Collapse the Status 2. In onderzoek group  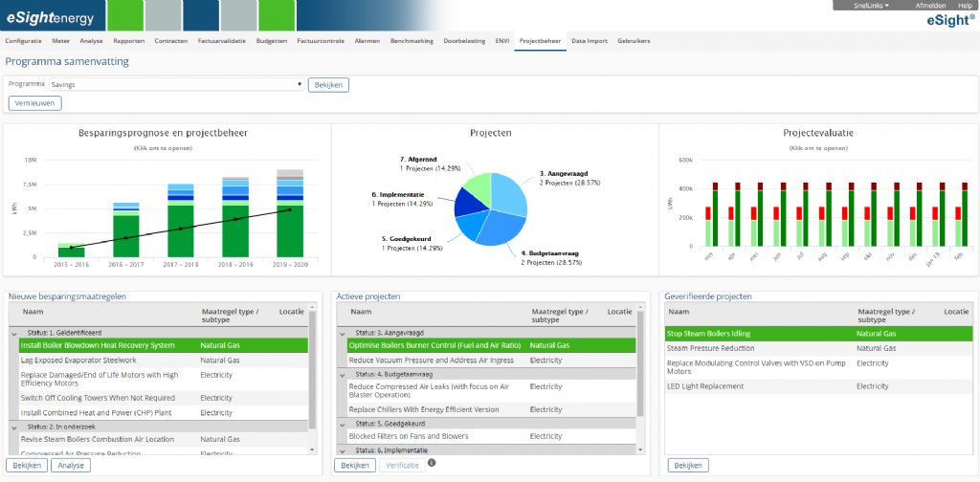[14, 426]
